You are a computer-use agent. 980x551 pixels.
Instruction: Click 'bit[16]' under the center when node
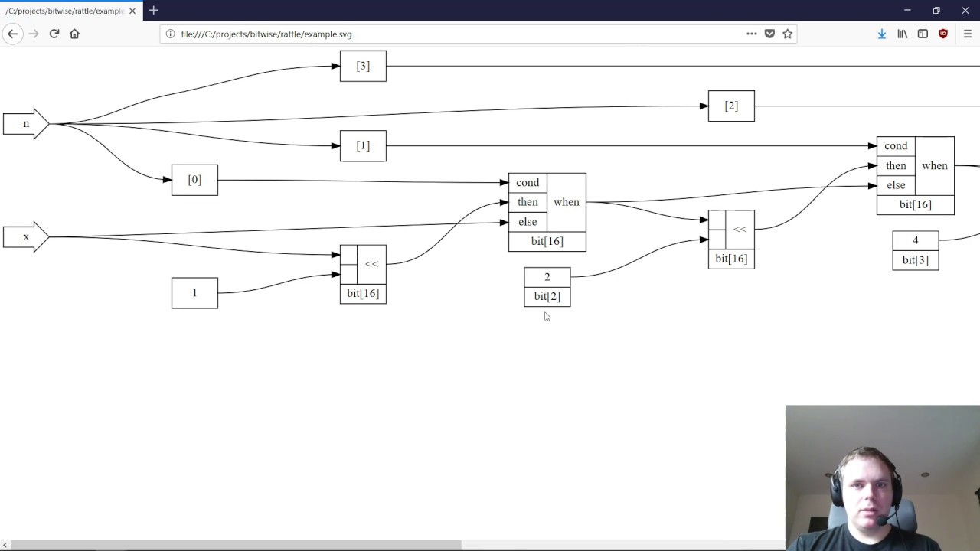[x=547, y=242]
